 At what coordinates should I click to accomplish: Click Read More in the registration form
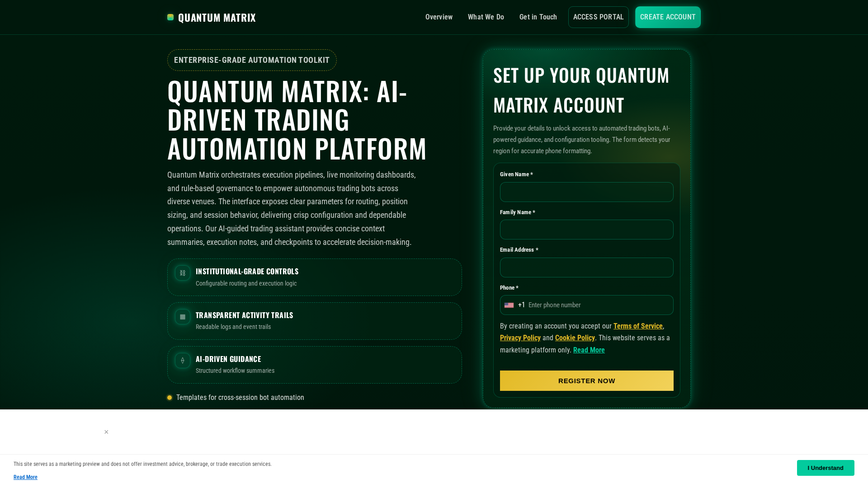point(589,350)
